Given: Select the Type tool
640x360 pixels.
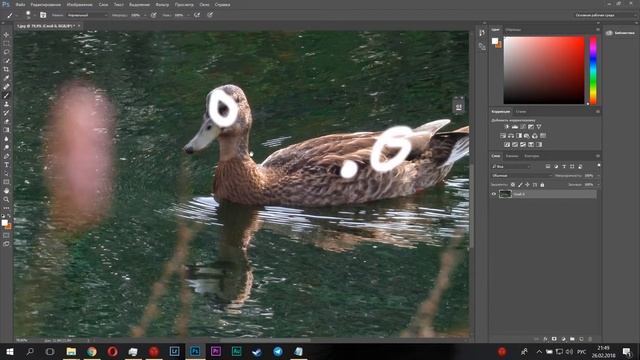Looking at the screenshot, I should (6, 164).
